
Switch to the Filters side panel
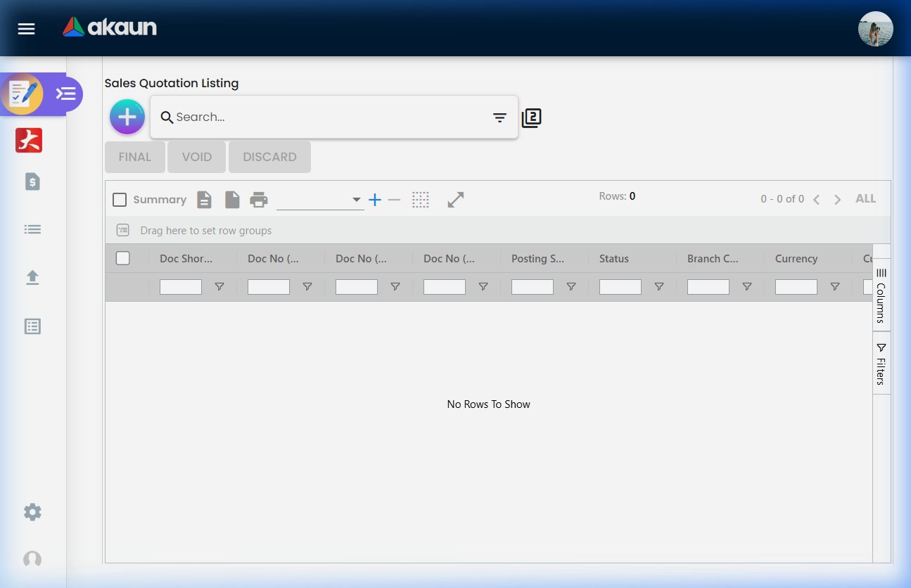tap(881, 362)
